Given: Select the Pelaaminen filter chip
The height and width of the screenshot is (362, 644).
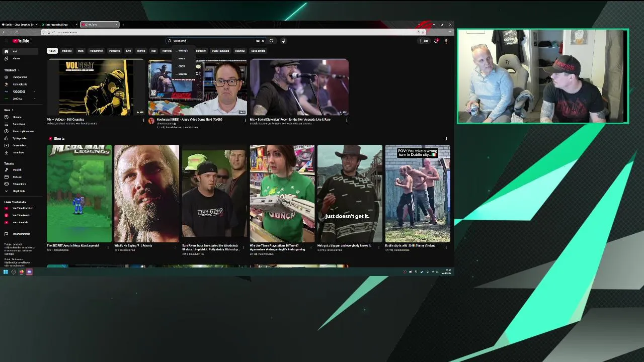Looking at the screenshot, I should (96, 51).
